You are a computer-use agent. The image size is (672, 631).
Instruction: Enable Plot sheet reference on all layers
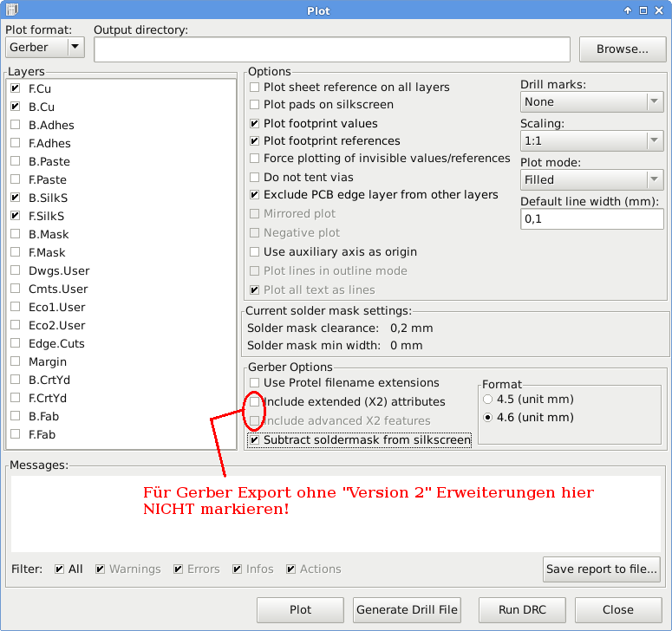pos(255,88)
